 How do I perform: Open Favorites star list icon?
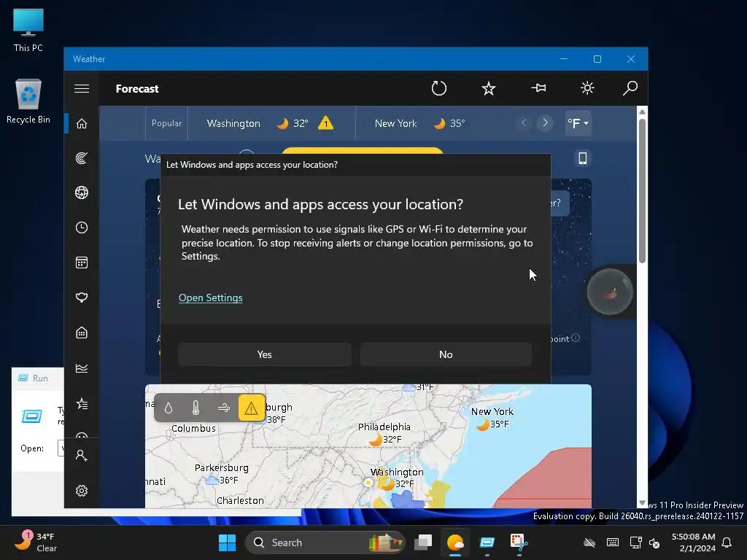pyautogui.click(x=82, y=404)
